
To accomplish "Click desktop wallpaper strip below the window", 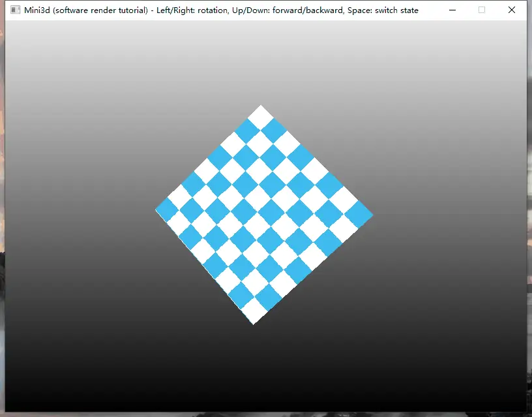I will tap(261, 414).
